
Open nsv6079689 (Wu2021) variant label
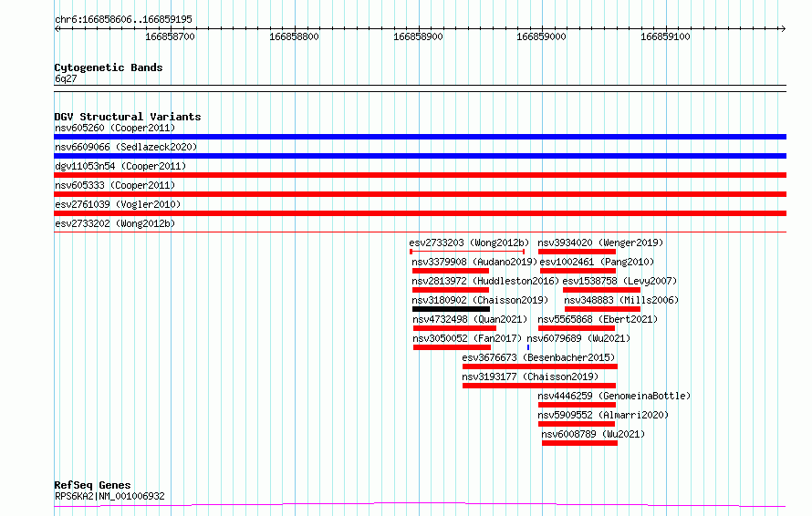[578, 338]
